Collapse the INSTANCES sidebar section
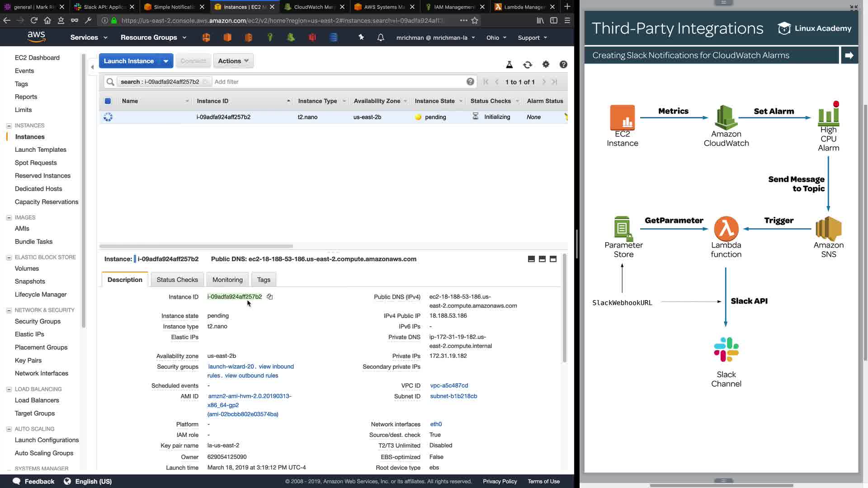This screenshot has width=868, height=488. [9, 126]
